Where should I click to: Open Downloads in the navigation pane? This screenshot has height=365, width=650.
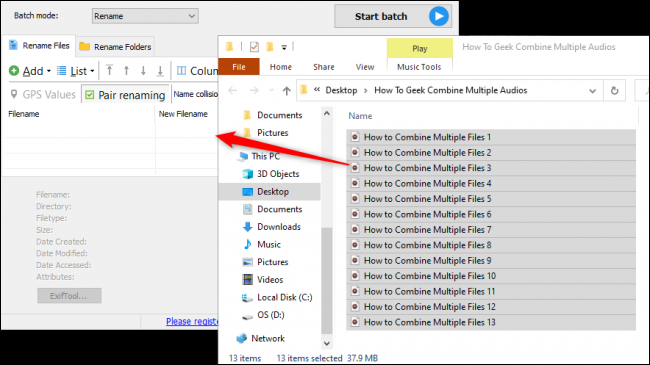[x=279, y=227]
